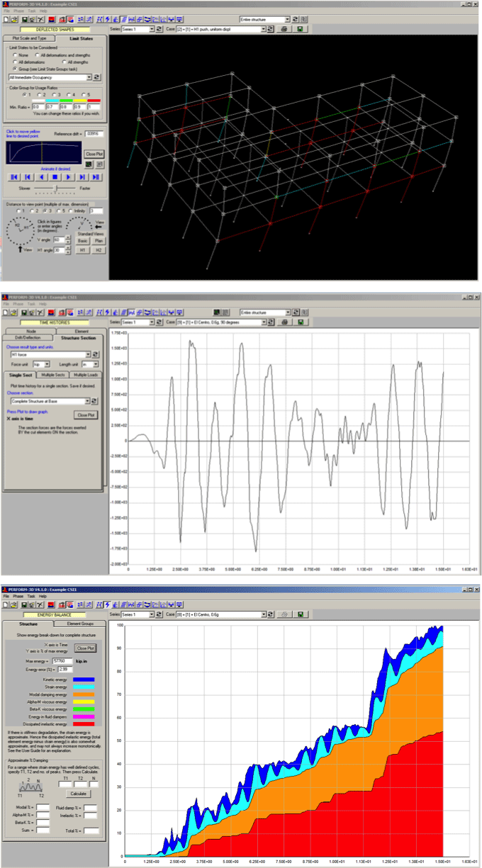Open the All Immediate Occupancy dropdown
Screen dimensions: 482x868
click(x=89, y=77)
